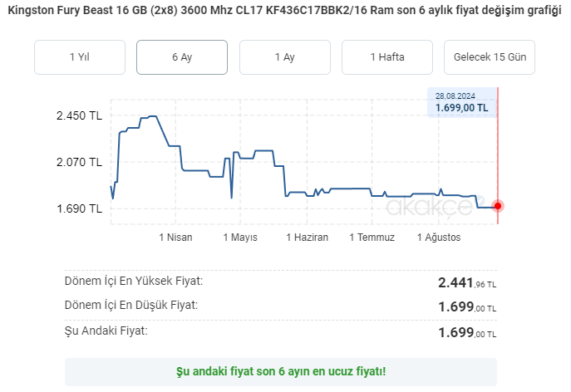Click the 2.450 TL axis label

(x=79, y=115)
